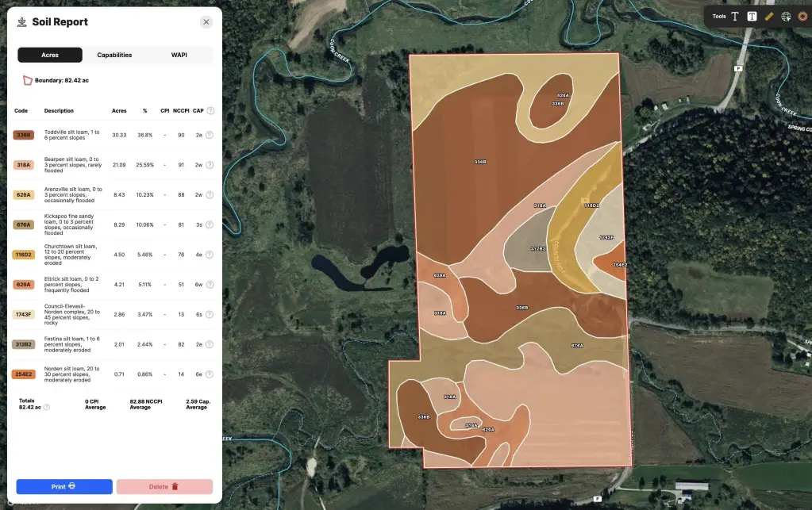Print the soil report
Image resolution: width=812 pixels, height=510 pixels.
pyautogui.click(x=64, y=487)
